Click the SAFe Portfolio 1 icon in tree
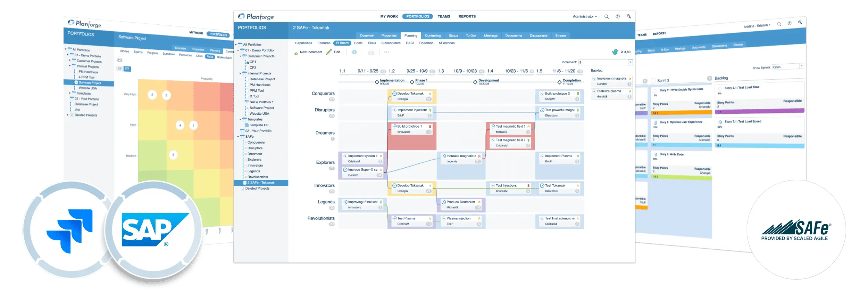Viewport: 868px width, 290px height. point(247,102)
